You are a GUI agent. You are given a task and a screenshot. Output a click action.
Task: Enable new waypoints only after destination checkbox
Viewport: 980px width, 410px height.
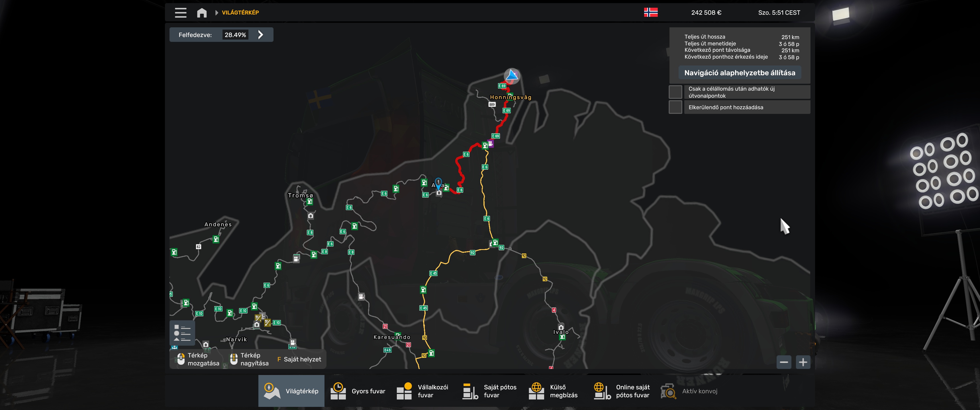[x=675, y=92]
